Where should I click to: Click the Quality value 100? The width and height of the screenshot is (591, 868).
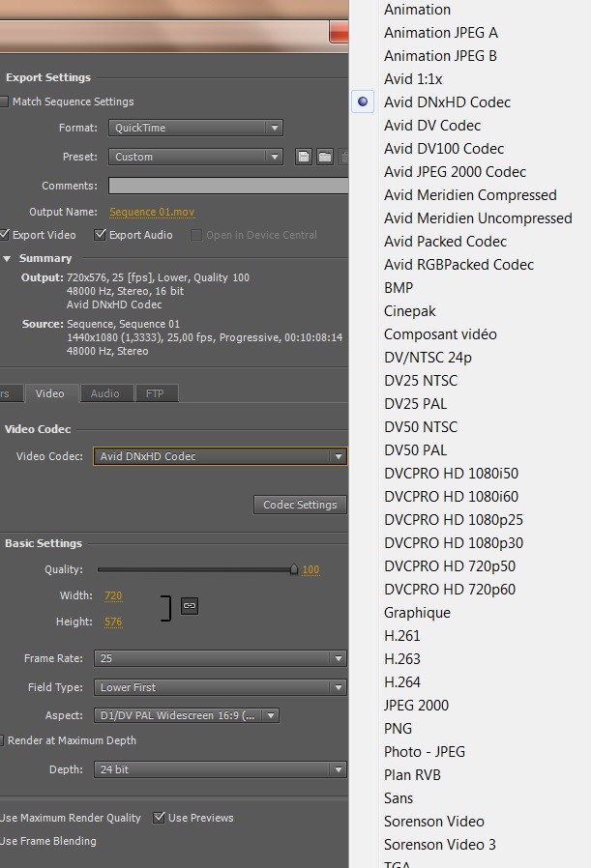point(310,569)
